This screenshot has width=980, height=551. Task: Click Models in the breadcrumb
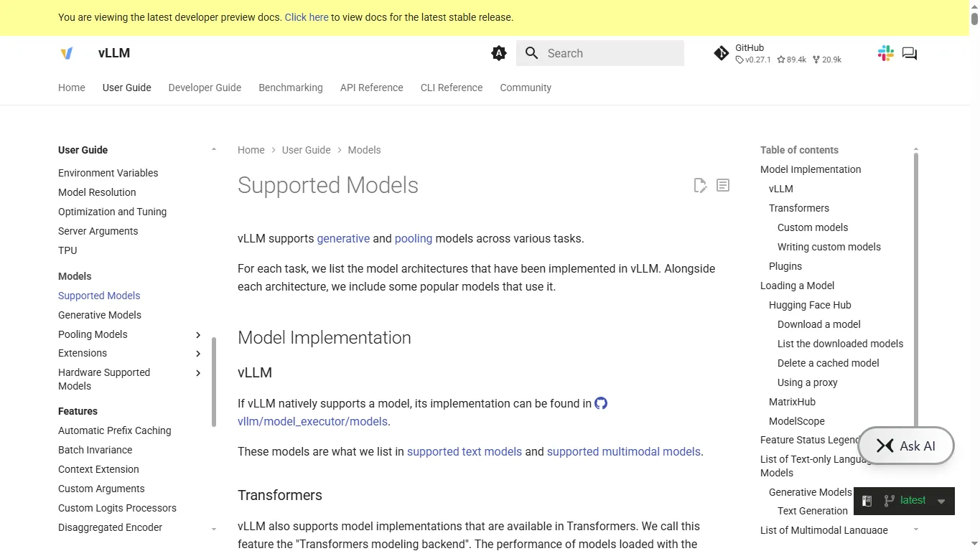(x=364, y=150)
